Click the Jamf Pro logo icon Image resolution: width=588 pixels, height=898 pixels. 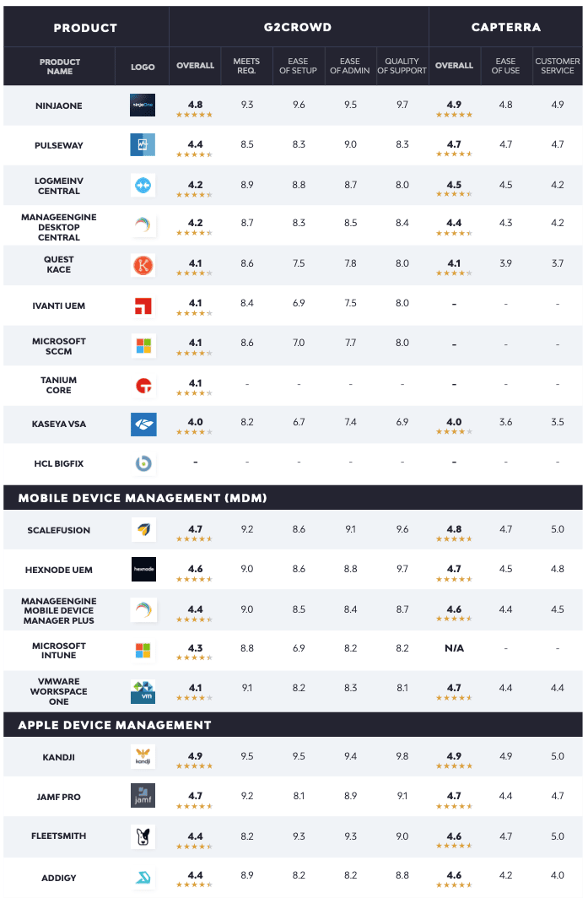pos(143,796)
